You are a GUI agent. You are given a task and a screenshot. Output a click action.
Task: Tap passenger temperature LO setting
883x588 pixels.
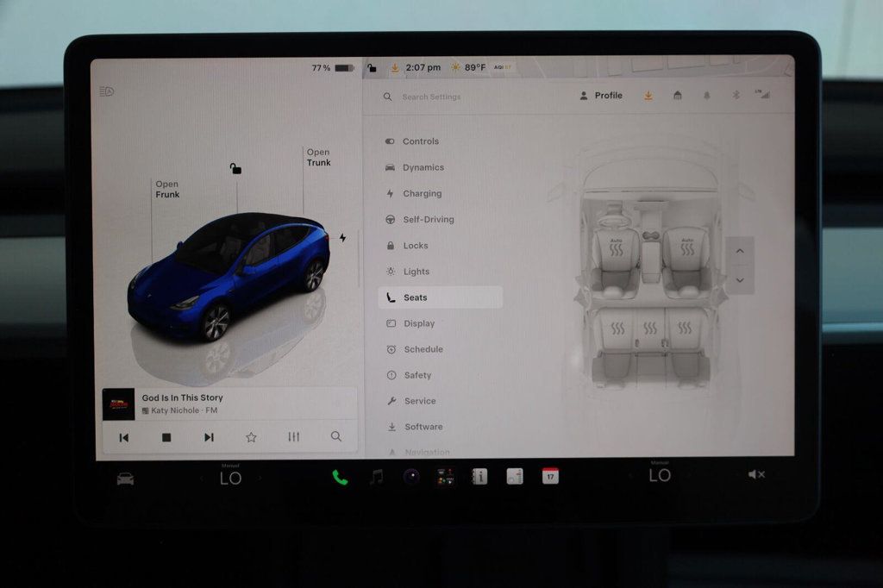660,475
